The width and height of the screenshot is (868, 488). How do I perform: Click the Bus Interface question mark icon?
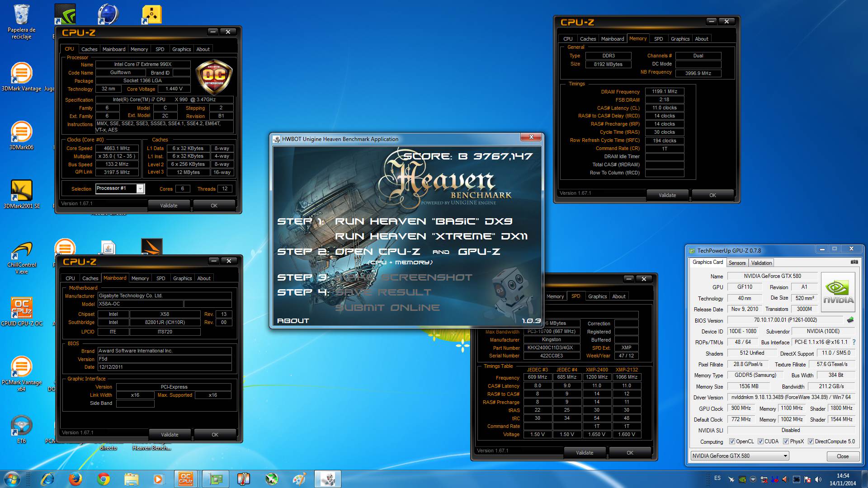[854, 342]
